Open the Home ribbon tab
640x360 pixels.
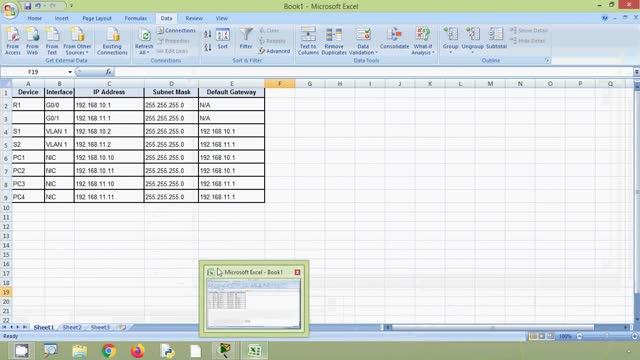pyautogui.click(x=35, y=18)
